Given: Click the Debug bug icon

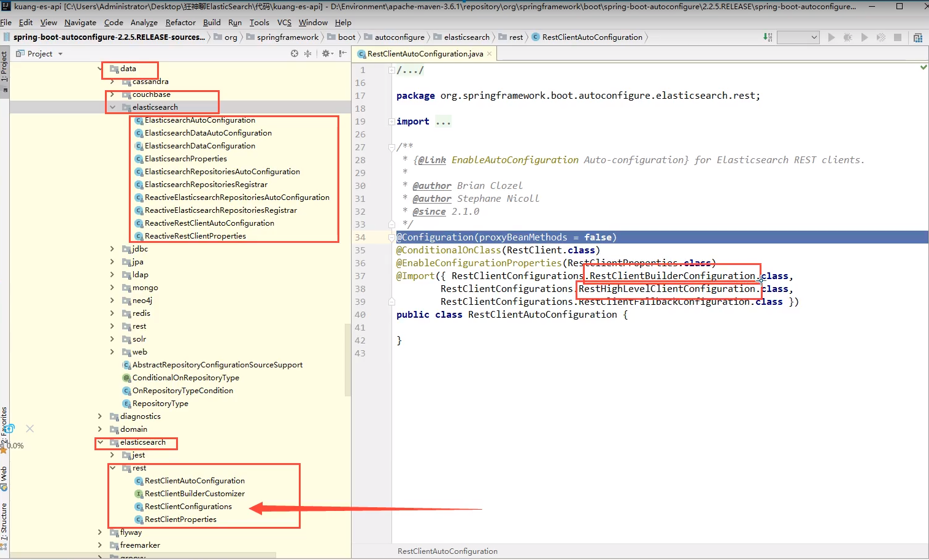Looking at the screenshot, I should coord(848,37).
